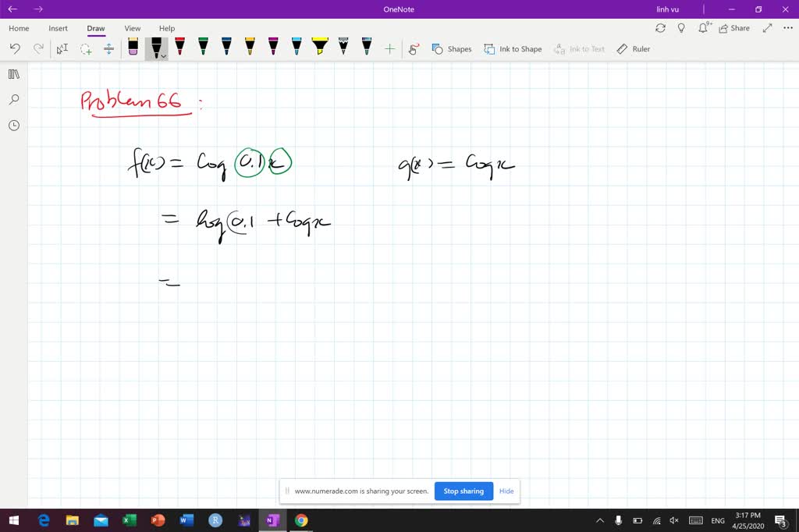
Task: Open the selected pen's thickness dropdown
Action: coord(162,56)
